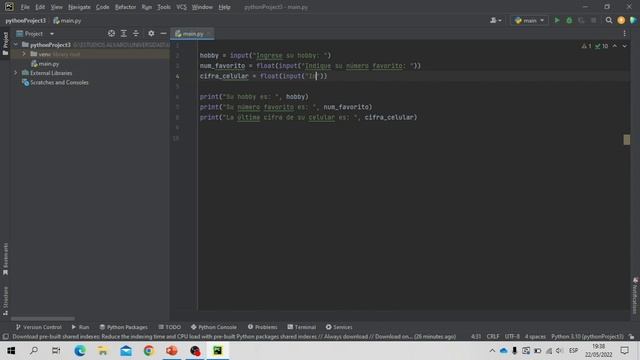Open editor tab options three-dot icon
This screenshot has width=640, height=360.
pyautogui.click(x=624, y=33)
